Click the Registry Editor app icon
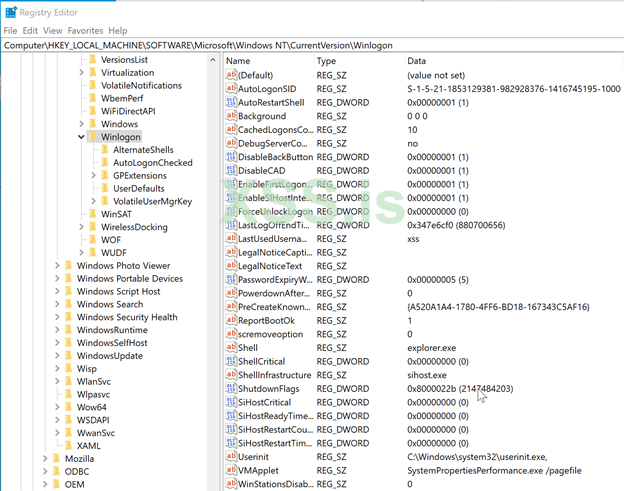The image size is (624, 491). click(x=11, y=12)
